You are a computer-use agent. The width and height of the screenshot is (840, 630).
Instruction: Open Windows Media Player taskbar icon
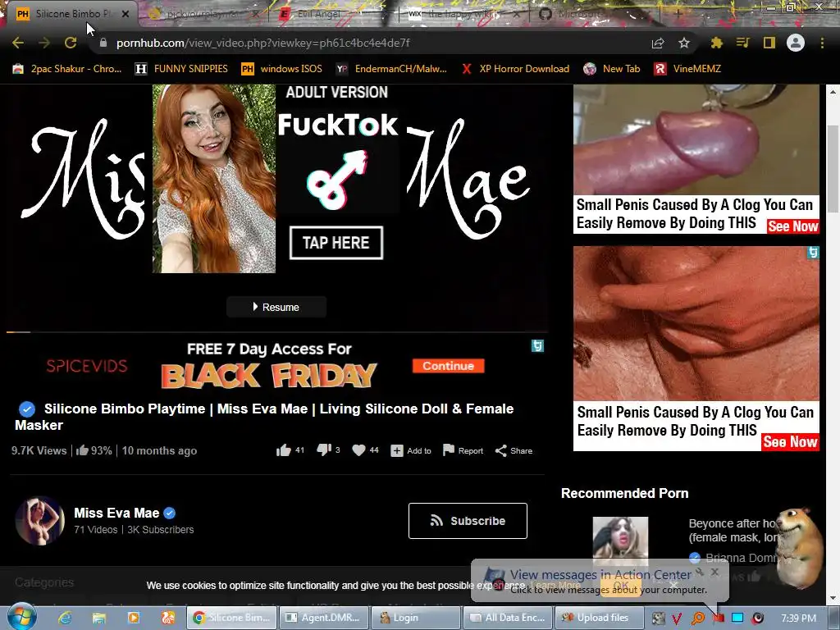(134, 618)
